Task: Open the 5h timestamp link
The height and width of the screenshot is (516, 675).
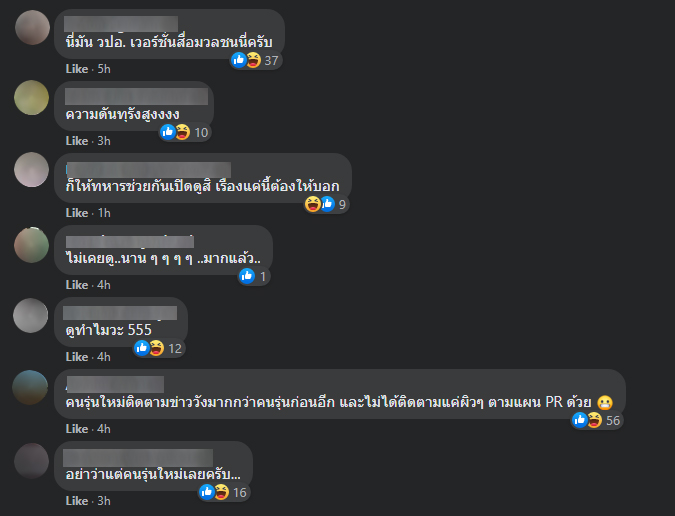Action: (104, 69)
